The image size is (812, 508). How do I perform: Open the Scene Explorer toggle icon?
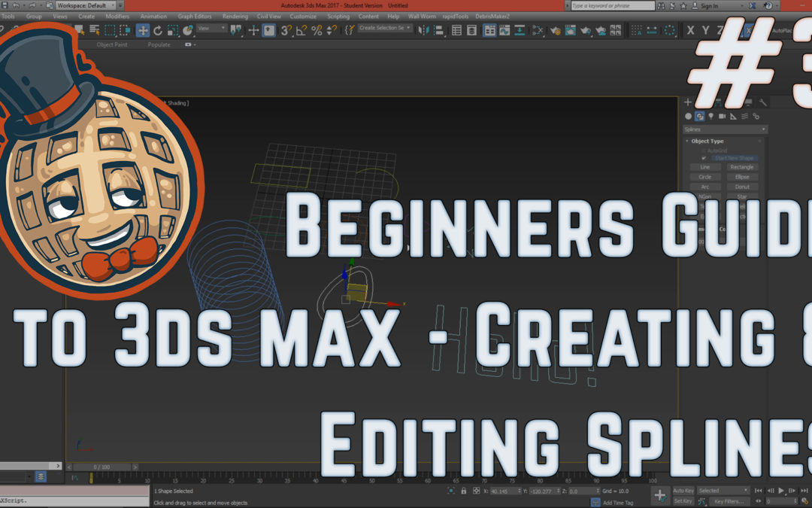click(456, 31)
